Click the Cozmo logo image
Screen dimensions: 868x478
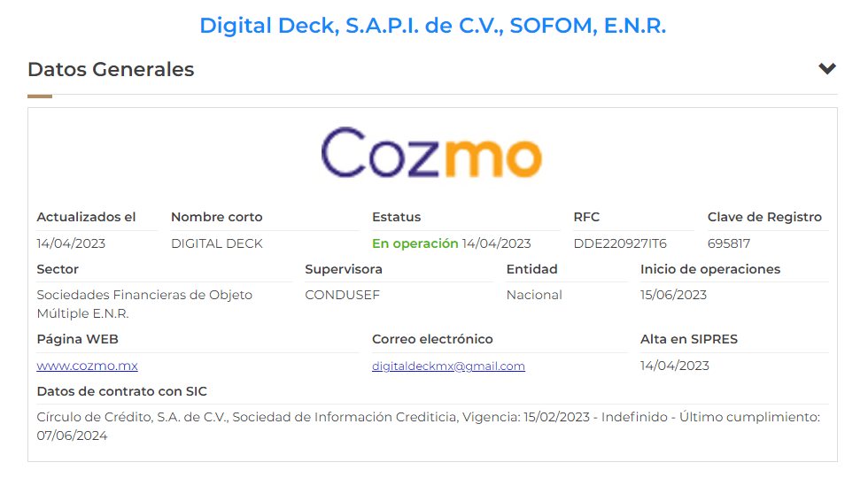(431, 152)
